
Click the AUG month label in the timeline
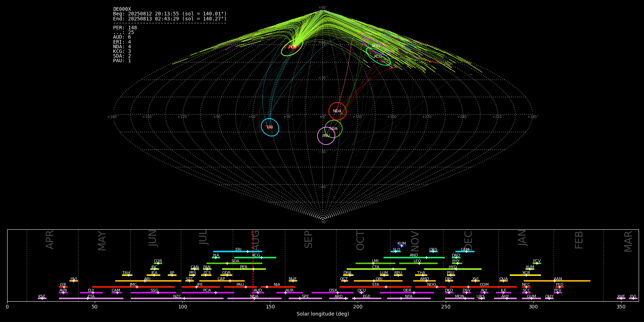pos(256,240)
